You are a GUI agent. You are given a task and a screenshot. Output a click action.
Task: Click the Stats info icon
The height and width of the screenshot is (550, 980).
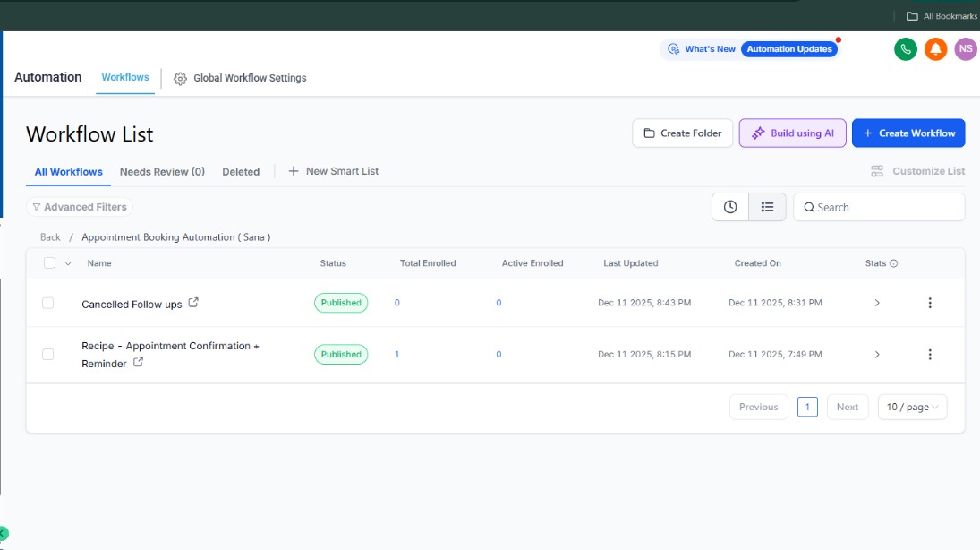894,263
